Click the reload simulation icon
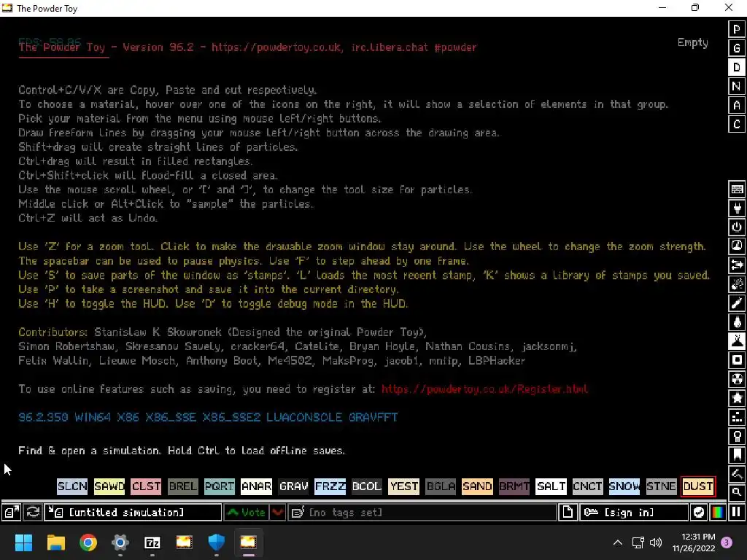747x560 pixels. [x=33, y=513]
